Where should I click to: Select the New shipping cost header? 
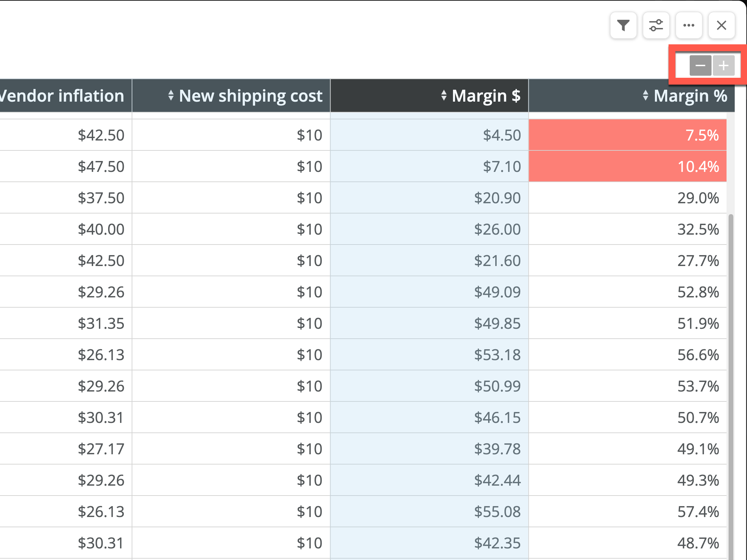tap(231, 95)
